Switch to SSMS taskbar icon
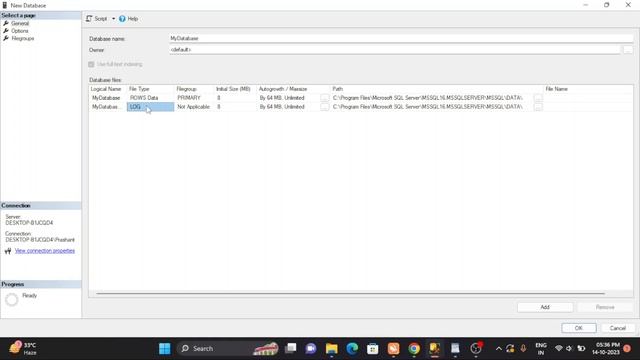This screenshot has width=640, height=360. (434, 349)
